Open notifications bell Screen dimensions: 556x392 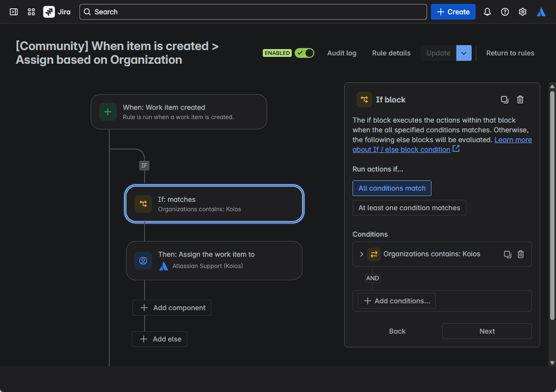point(487,12)
